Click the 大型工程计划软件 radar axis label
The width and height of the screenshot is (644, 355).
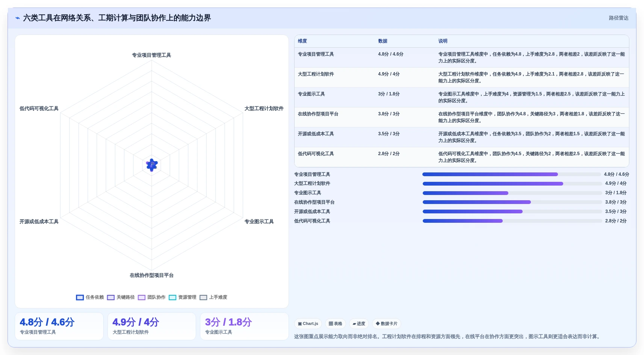pos(264,109)
